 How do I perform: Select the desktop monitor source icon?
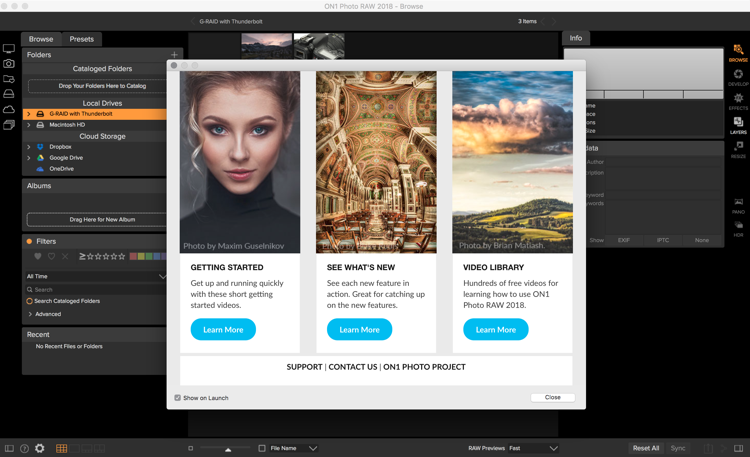[9, 49]
